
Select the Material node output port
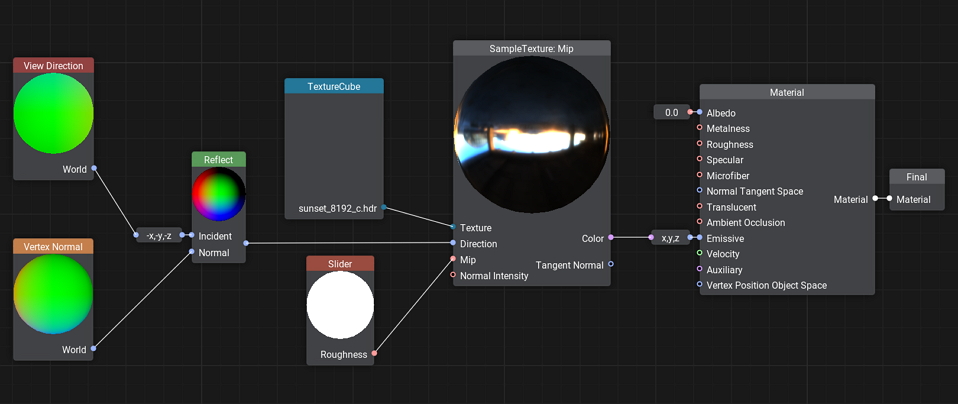click(875, 199)
